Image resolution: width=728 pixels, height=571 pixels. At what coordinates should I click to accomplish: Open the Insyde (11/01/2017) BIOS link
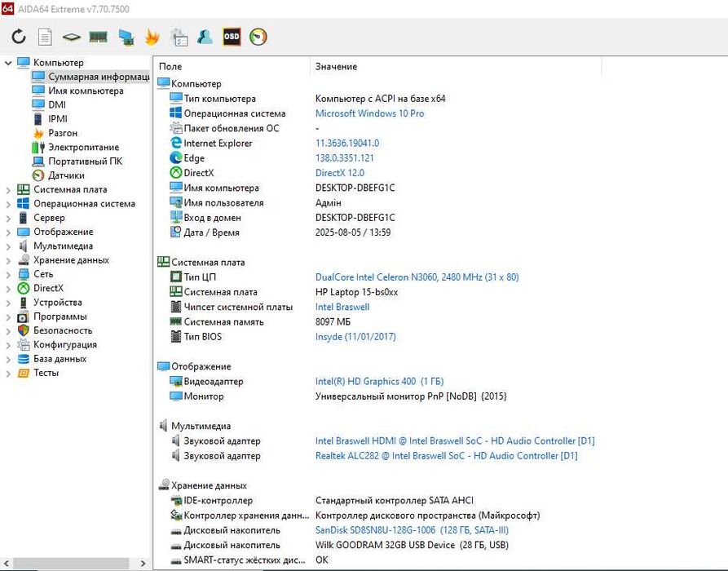point(355,336)
